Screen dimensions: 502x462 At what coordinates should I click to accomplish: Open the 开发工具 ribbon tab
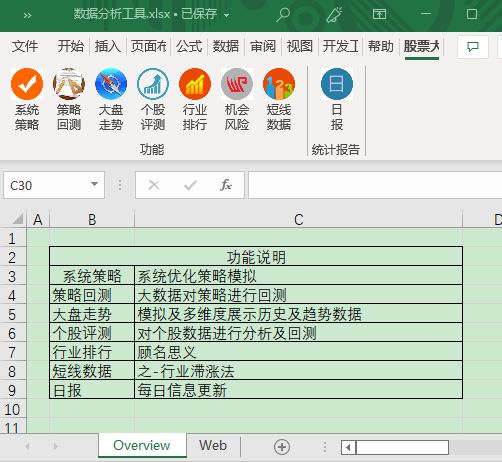(340, 46)
